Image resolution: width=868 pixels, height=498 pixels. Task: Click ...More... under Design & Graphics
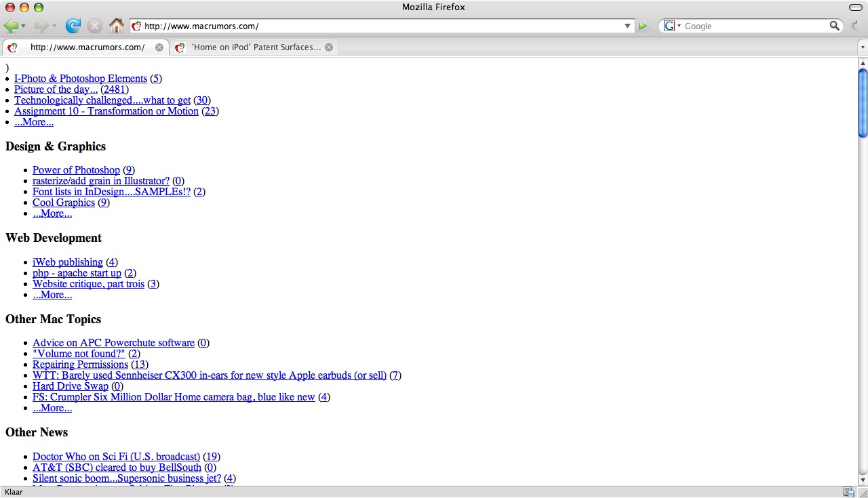pyautogui.click(x=52, y=213)
